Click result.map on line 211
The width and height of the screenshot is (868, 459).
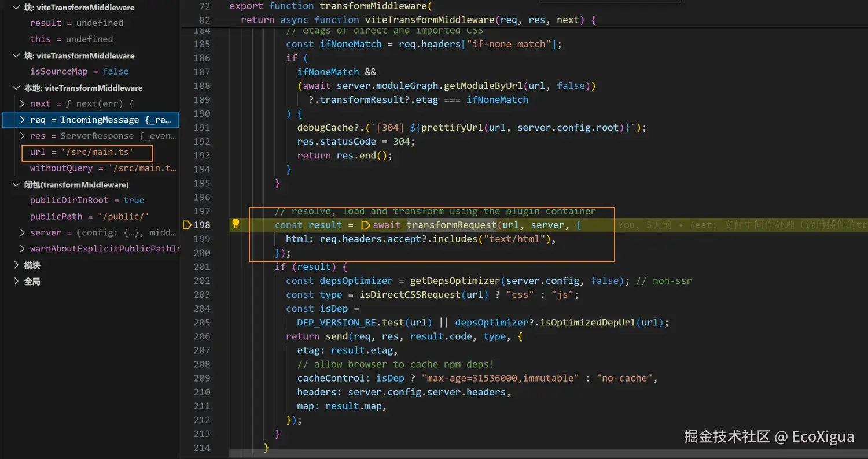coord(354,406)
